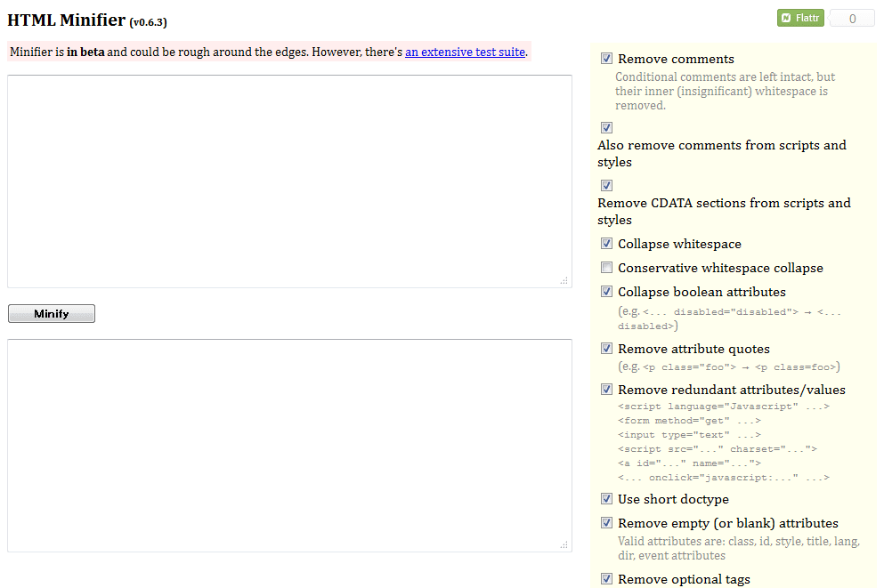Click the <a id="..." name="..."> example text
Image resolution: width=884 pixels, height=588 pixels.
coord(690,463)
